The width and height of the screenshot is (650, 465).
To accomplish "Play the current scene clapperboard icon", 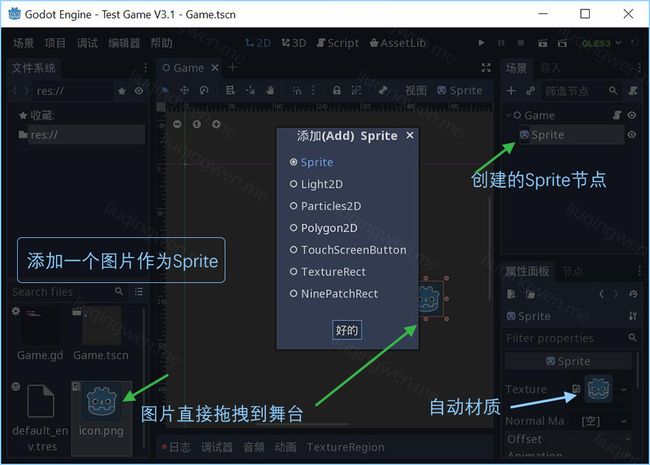I will click(x=543, y=43).
